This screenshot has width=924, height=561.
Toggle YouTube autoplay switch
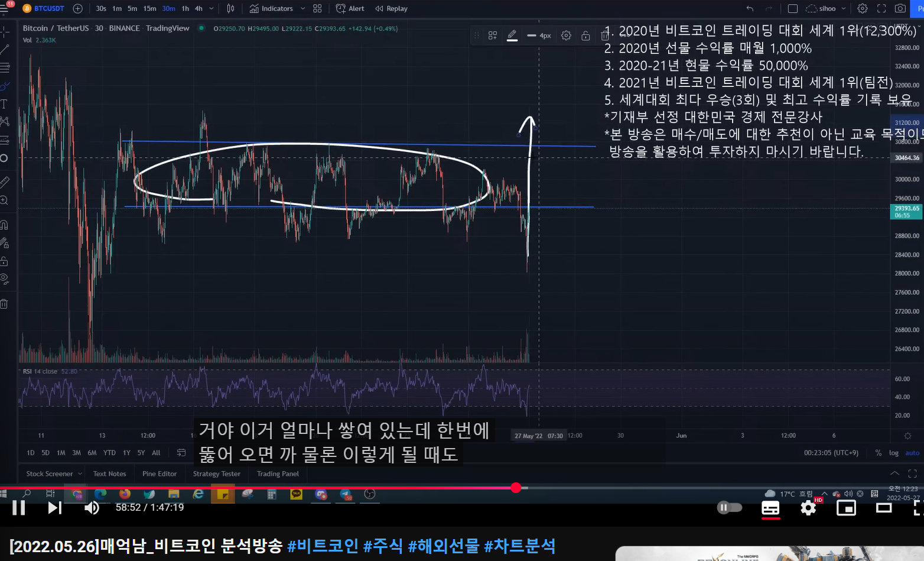[x=730, y=507]
